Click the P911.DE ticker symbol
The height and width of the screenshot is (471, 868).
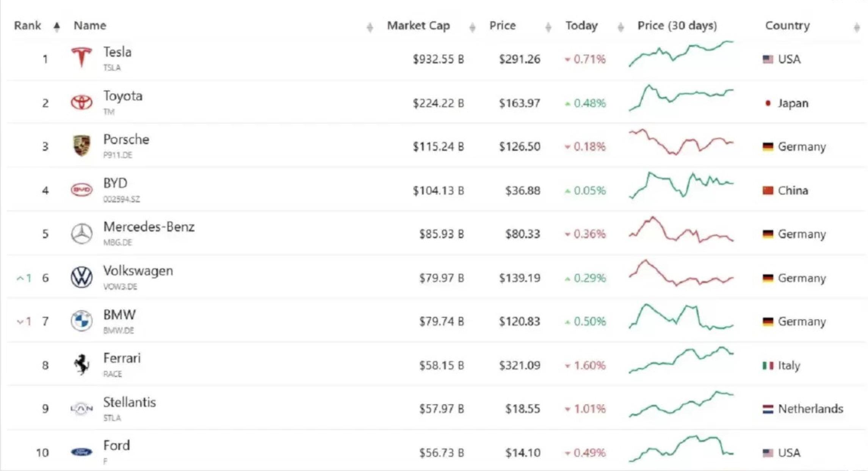click(118, 155)
